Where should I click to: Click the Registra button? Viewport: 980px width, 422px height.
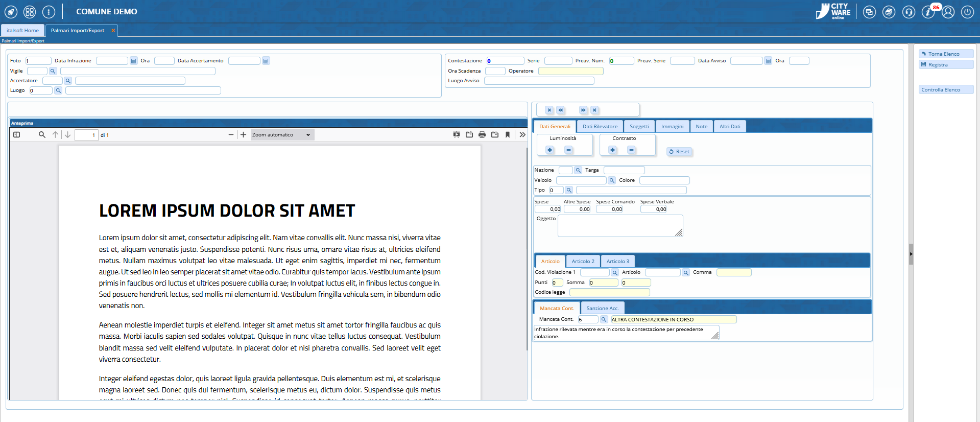tap(946, 65)
